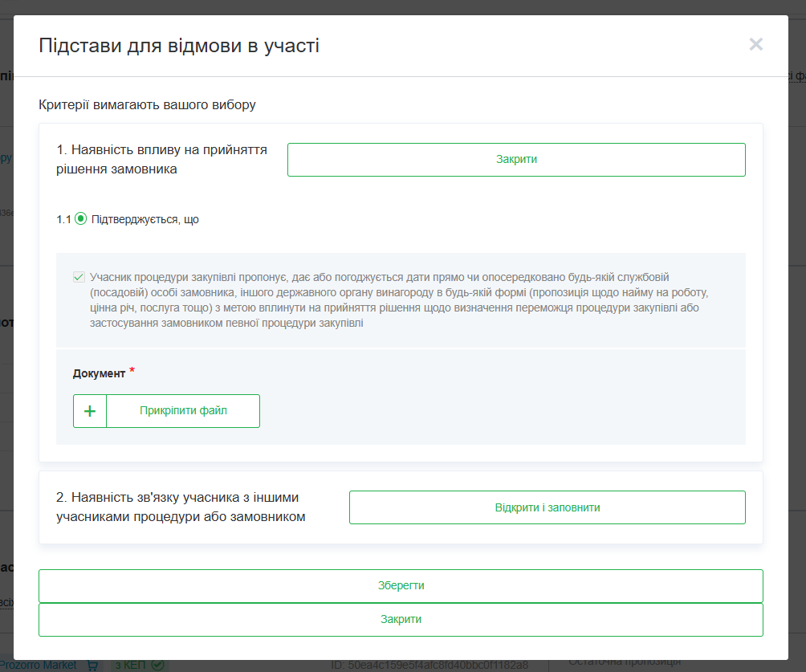Click the checkmark icon in the з КЕП badge

(157, 665)
